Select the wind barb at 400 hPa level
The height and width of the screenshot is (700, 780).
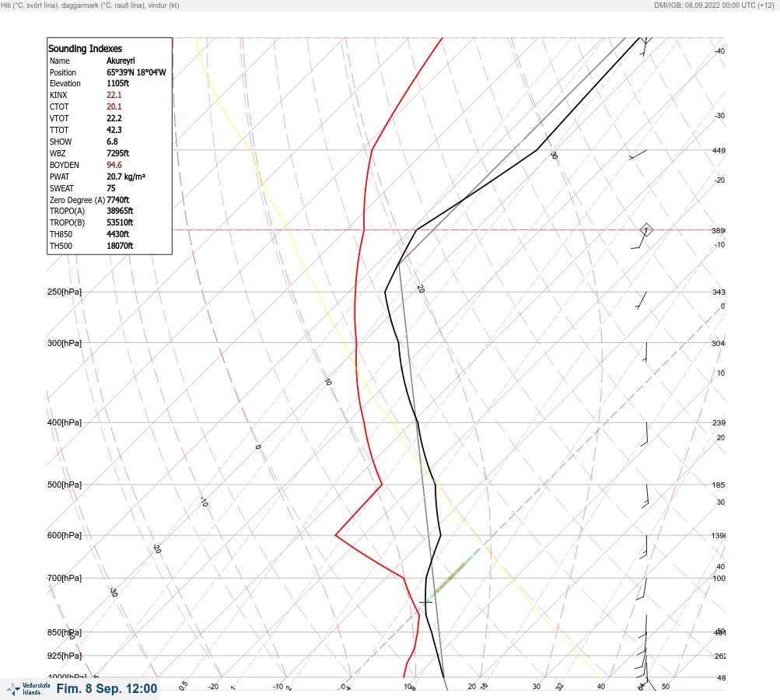(x=645, y=434)
